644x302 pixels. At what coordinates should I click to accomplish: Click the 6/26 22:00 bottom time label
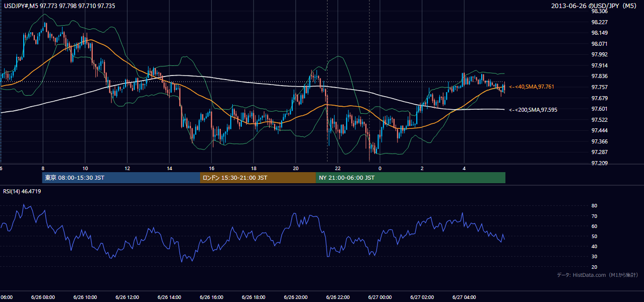click(x=338, y=297)
